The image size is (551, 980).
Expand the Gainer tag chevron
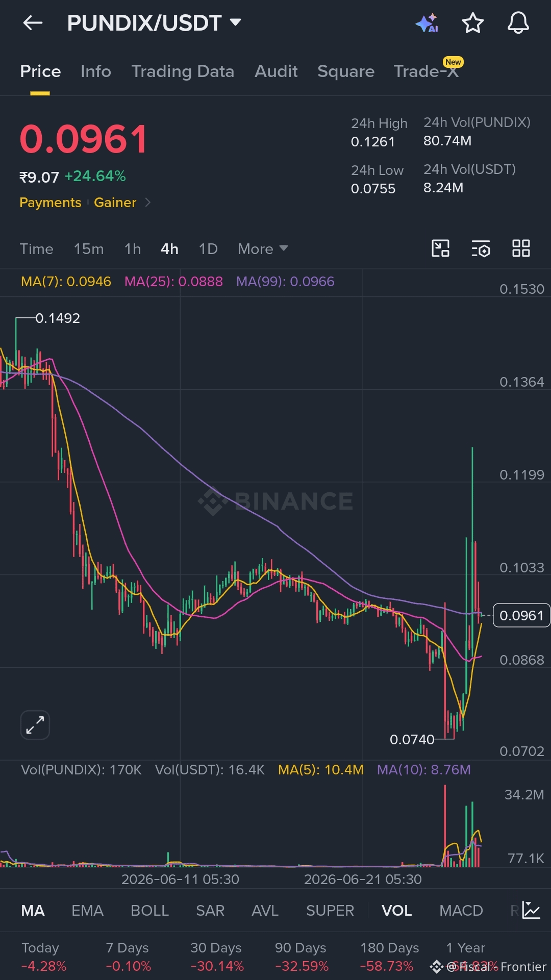point(148,203)
